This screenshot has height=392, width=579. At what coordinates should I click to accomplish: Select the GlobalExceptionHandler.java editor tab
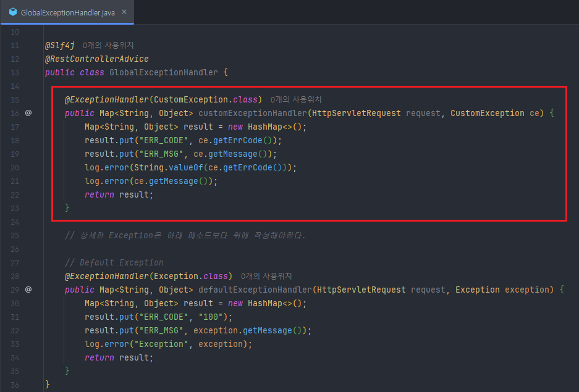tap(67, 12)
